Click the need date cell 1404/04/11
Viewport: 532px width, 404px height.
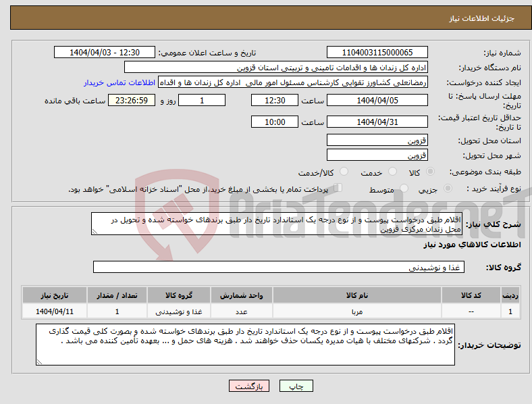tap(55, 311)
